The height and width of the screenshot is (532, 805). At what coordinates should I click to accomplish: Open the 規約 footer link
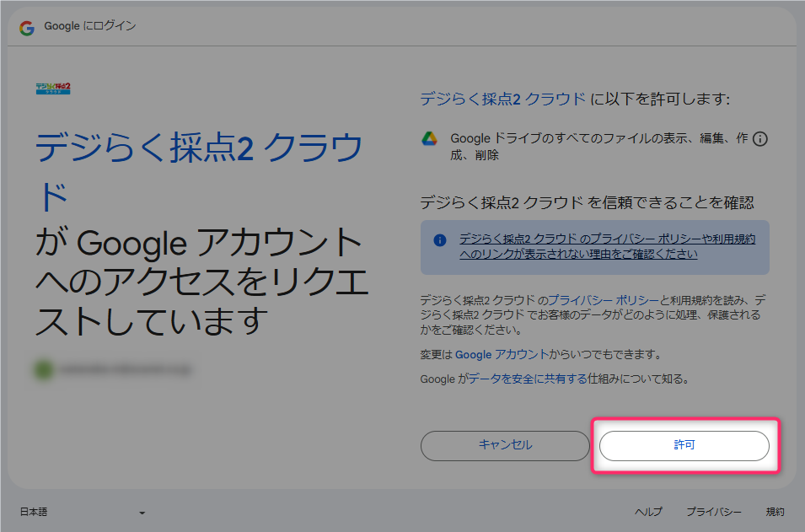775,512
